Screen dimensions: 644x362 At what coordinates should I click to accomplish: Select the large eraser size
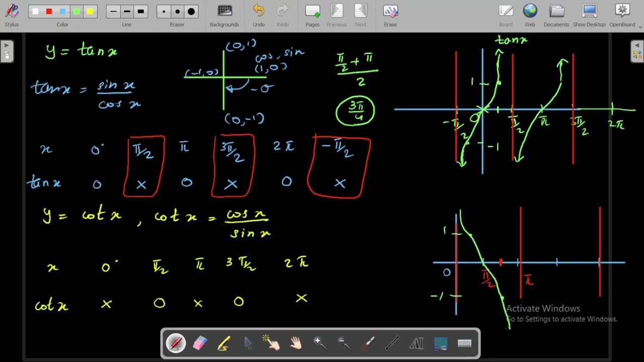tap(191, 12)
